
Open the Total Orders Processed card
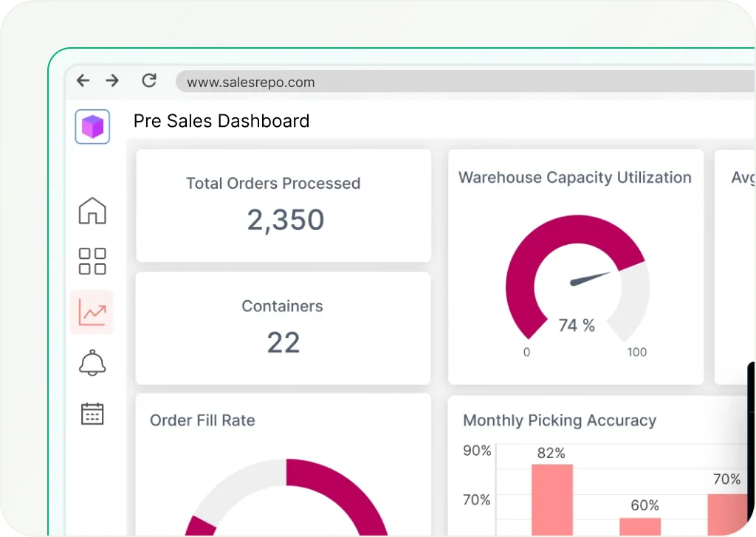pyautogui.click(x=283, y=206)
